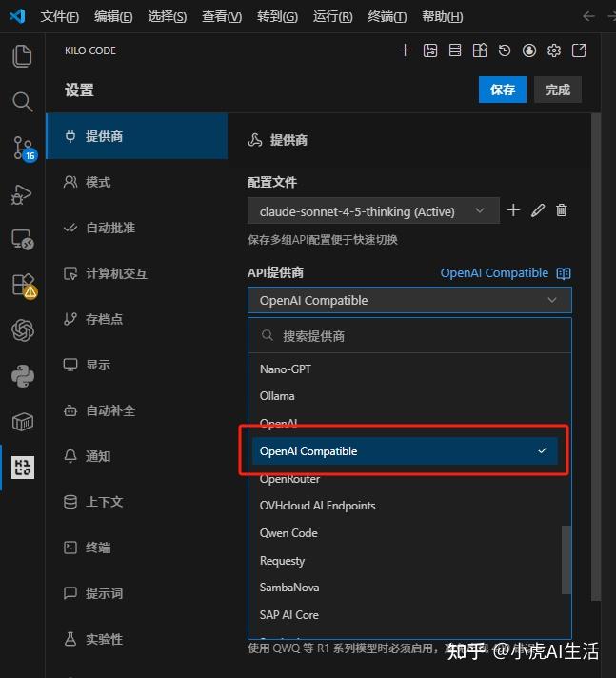Open the Run and Debug view
Viewport: 616px width, 678px height.
[22, 194]
